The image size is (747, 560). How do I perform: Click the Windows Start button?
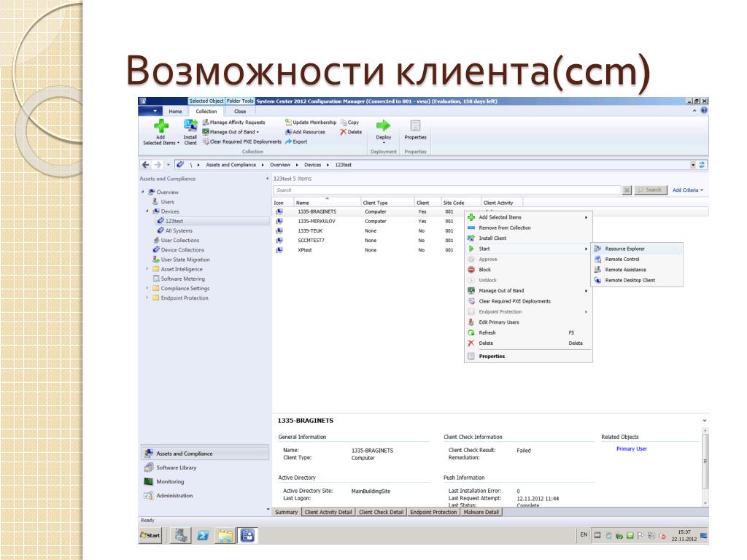click(x=150, y=535)
